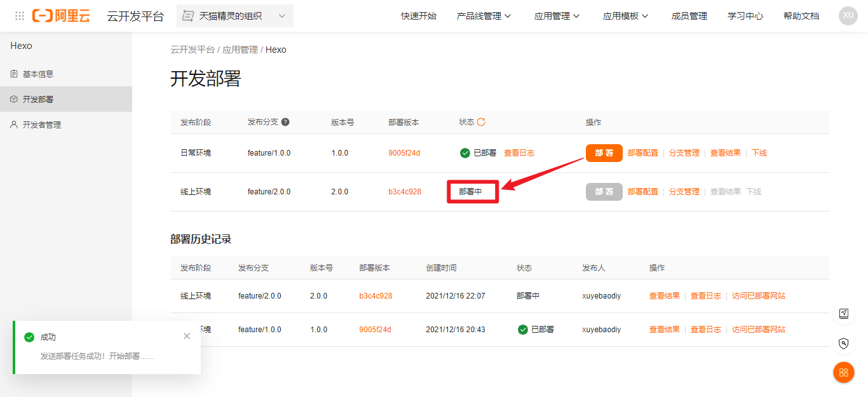Click the 开发部署 cube icon
Image resolution: width=868 pixels, height=397 pixels.
click(14, 99)
